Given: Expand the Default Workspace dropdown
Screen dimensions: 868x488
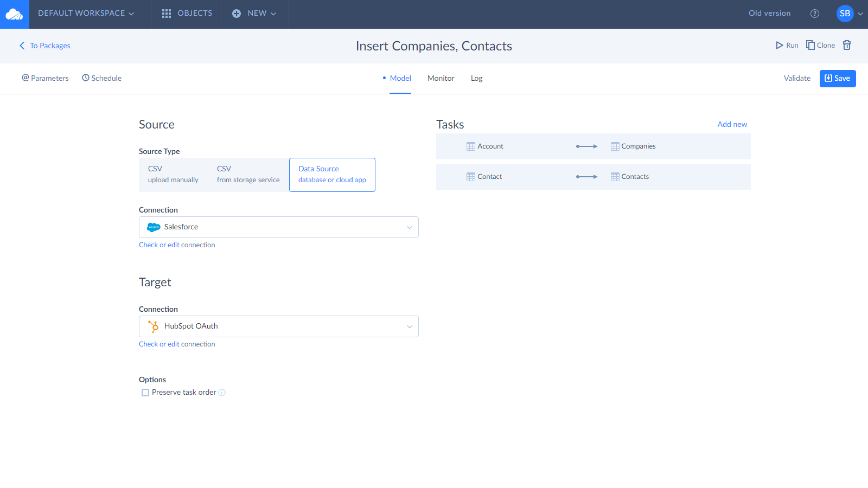Looking at the screenshot, I should (86, 14).
